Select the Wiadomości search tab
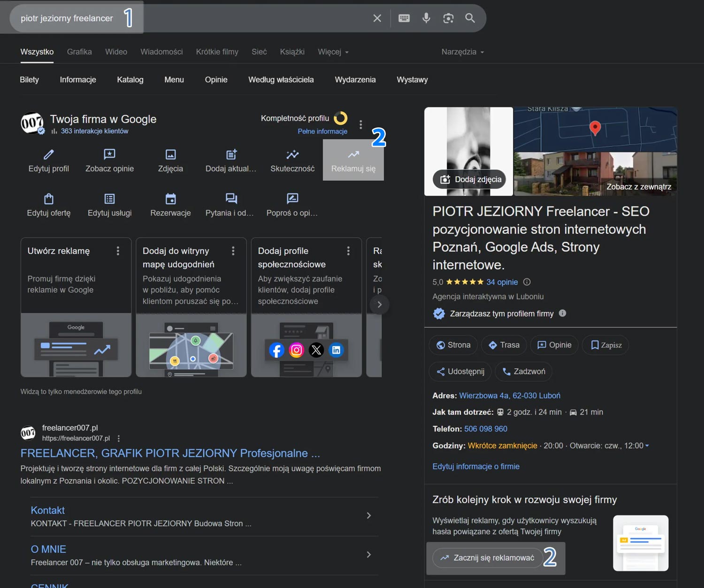Image resolution: width=704 pixels, height=588 pixels. (161, 52)
